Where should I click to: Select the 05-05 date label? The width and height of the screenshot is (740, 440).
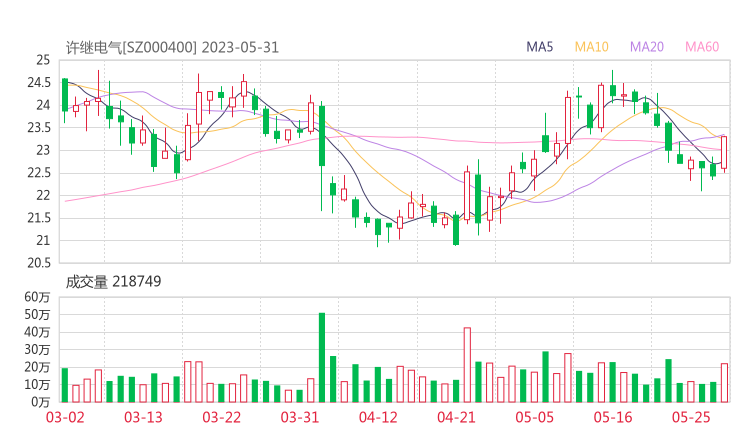click(534, 417)
